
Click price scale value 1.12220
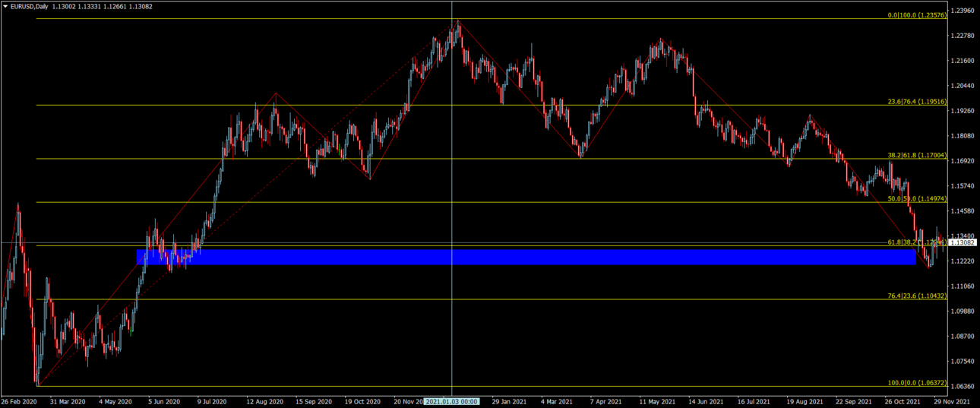pyautogui.click(x=963, y=261)
